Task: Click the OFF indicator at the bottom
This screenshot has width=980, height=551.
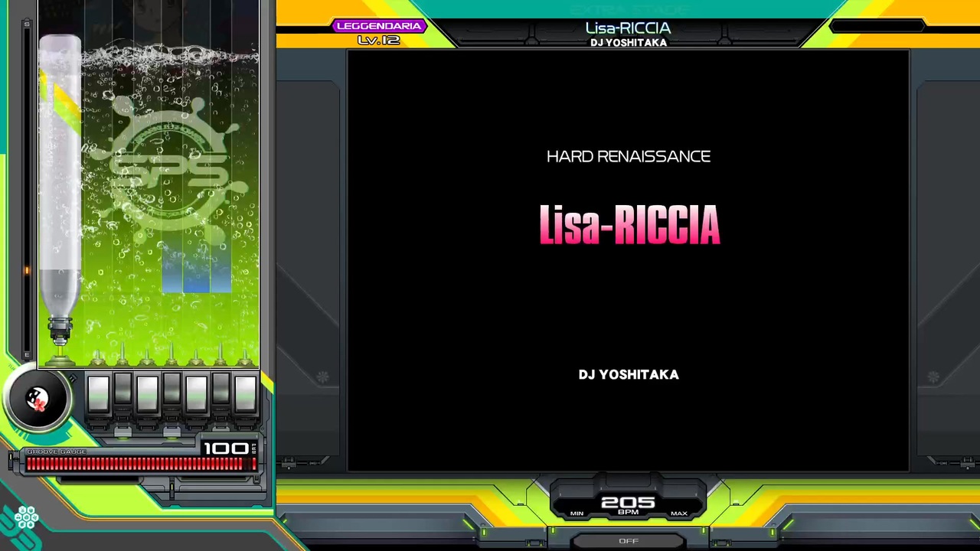Action: point(629,541)
